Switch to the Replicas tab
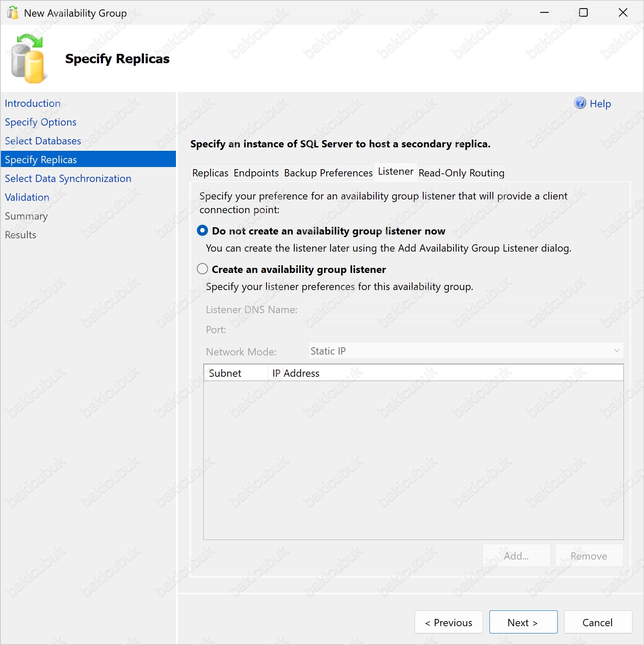644x645 pixels. tap(210, 173)
